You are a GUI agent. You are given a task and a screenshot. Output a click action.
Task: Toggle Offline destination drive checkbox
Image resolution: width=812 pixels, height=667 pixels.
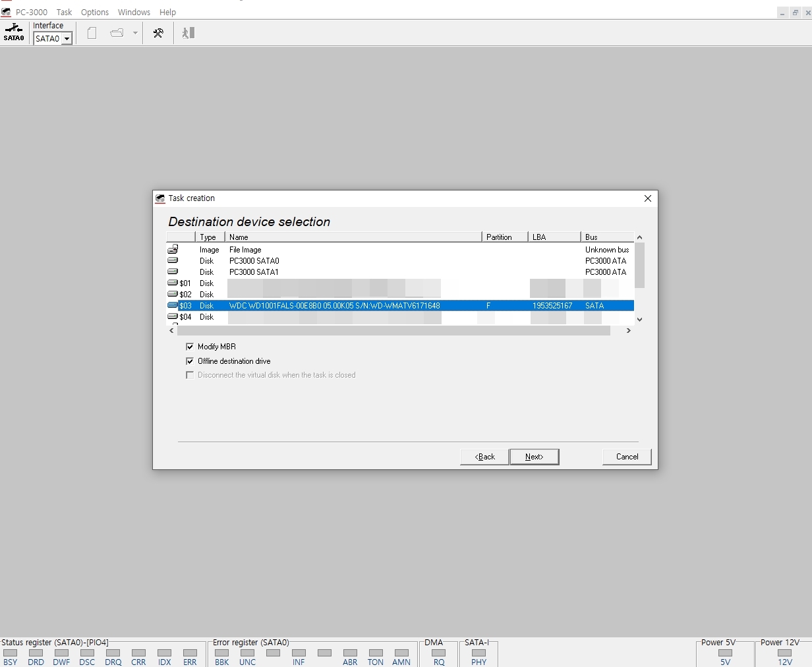[x=190, y=361]
